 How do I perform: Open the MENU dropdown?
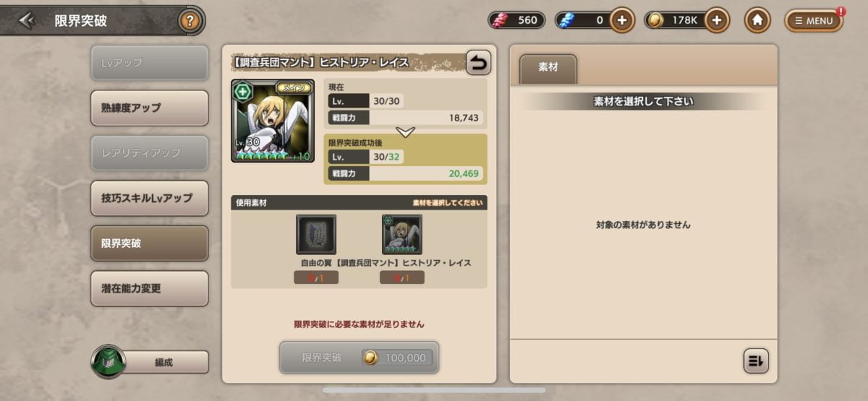tap(814, 20)
